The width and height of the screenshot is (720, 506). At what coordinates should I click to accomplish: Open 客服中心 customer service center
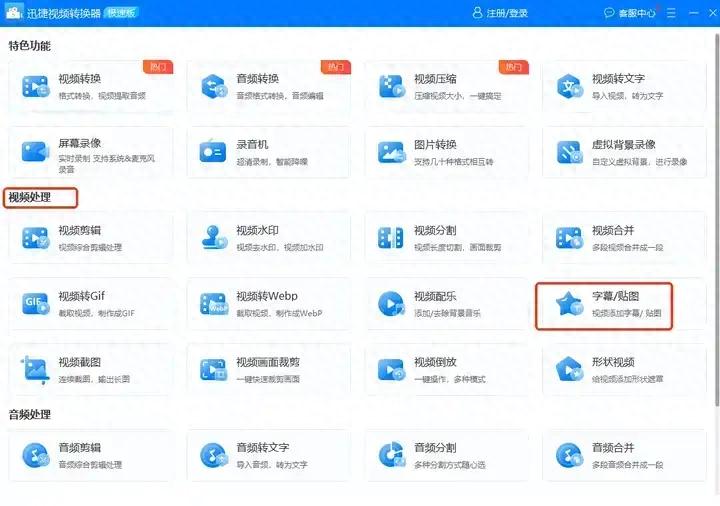[630, 13]
